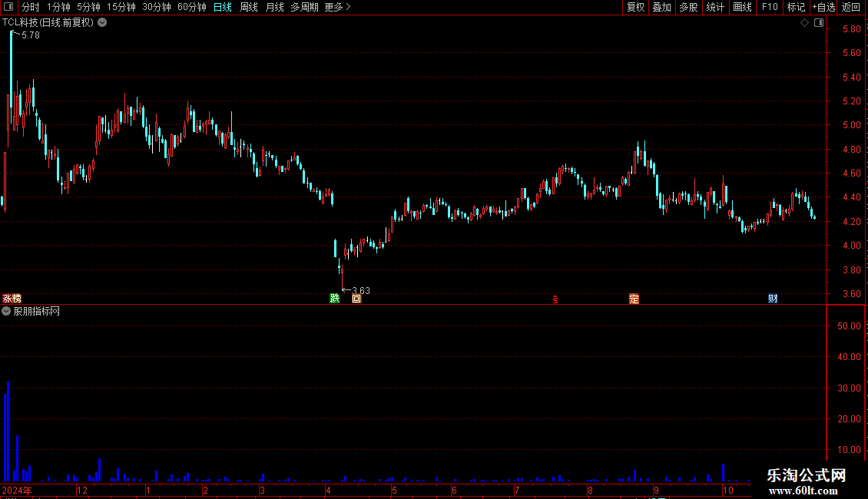Image resolution: width=868 pixels, height=499 pixels.
Task: Open the 统计 statistics tool
Action: (715, 7)
